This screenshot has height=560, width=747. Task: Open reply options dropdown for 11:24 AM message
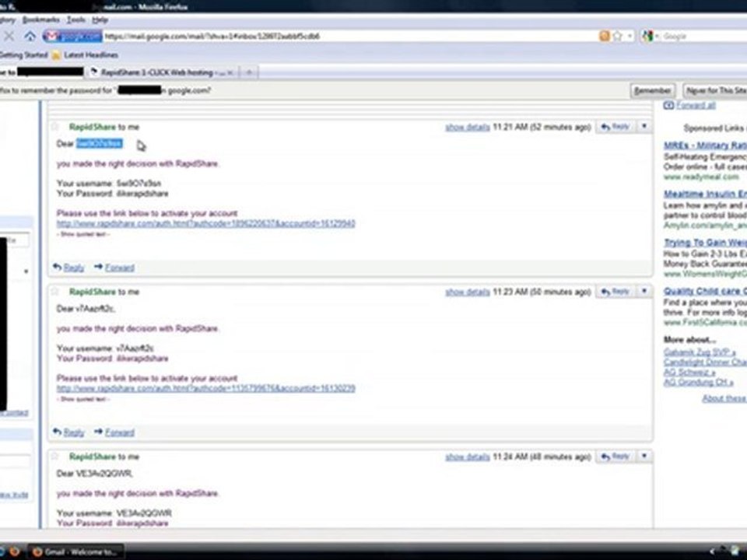644,457
